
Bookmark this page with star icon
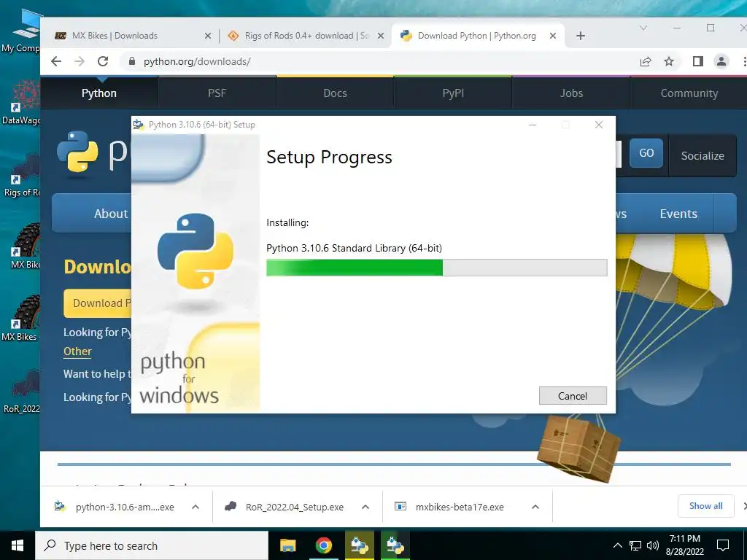pos(669,61)
